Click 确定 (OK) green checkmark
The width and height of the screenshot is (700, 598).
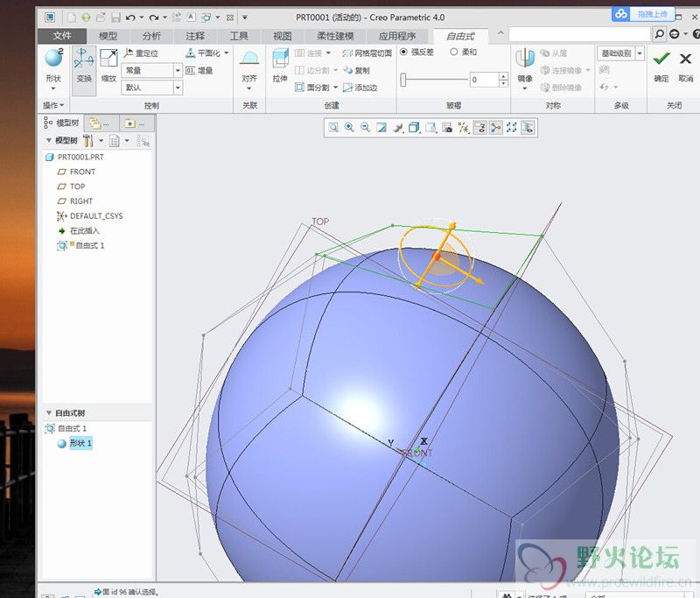tap(661, 66)
